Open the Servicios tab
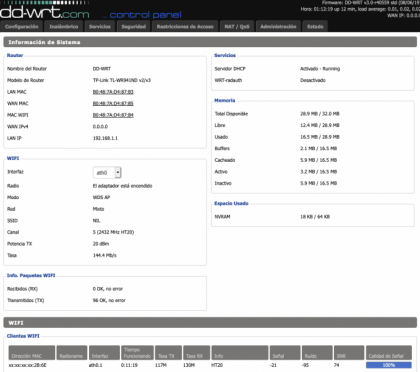The width and height of the screenshot is (420, 372). [x=100, y=27]
